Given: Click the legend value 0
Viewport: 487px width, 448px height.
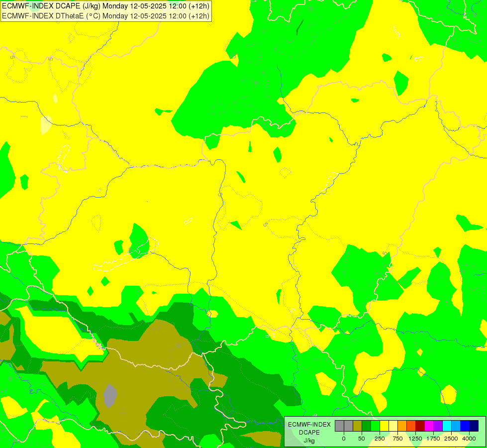Looking at the screenshot, I should (x=344, y=439).
